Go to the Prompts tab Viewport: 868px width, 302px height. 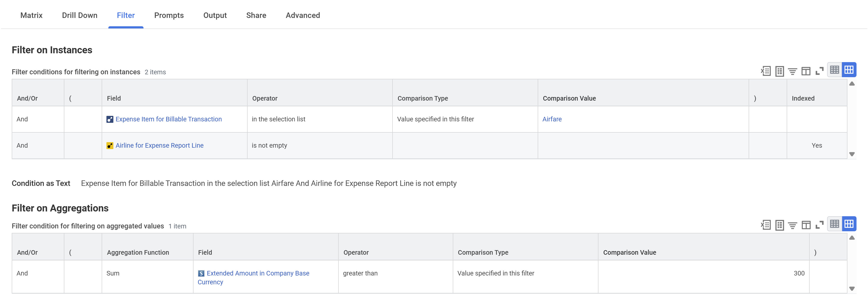point(169,16)
